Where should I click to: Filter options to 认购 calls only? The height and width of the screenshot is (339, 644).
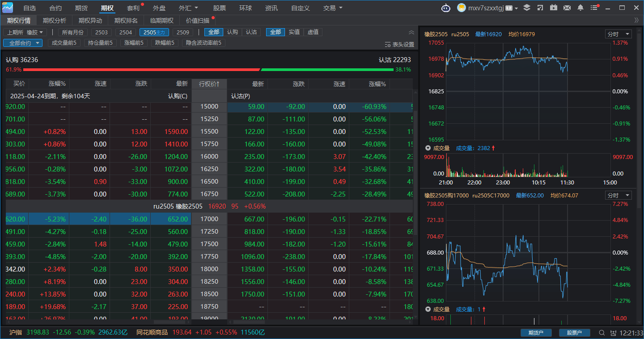[232, 32]
